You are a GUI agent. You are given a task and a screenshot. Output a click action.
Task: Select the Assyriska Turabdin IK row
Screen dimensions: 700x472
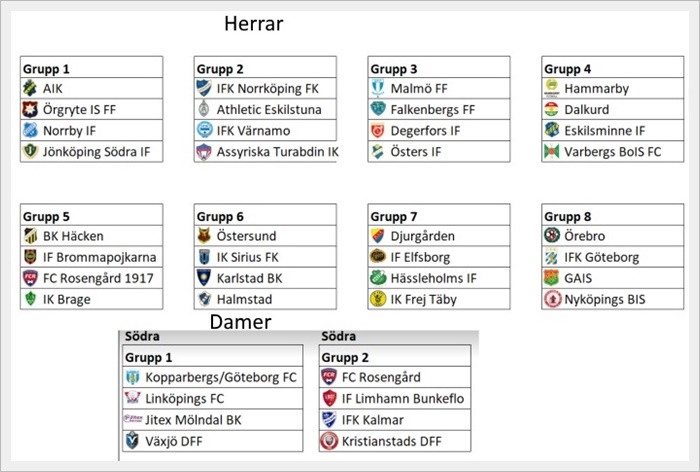coord(265,152)
